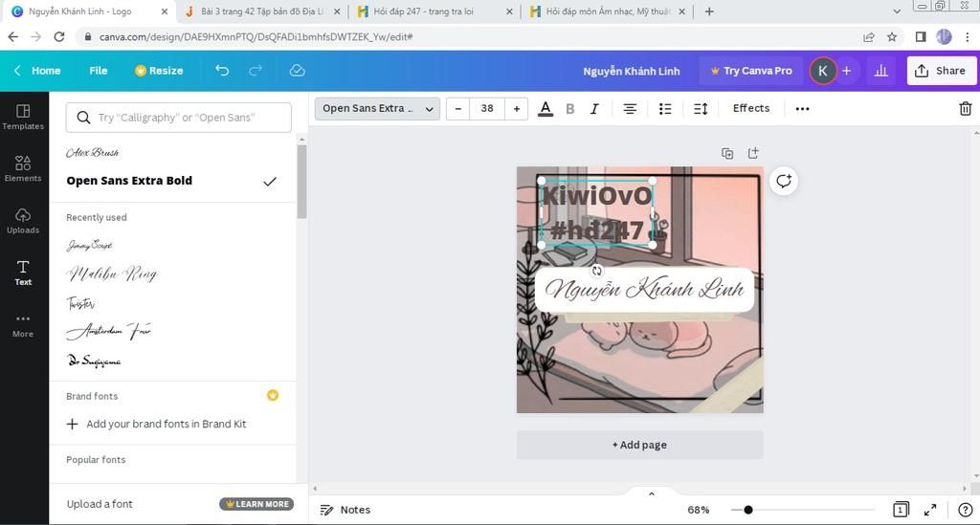Increase font size with plus button
This screenshot has width=980, height=525.
(516, 109)
